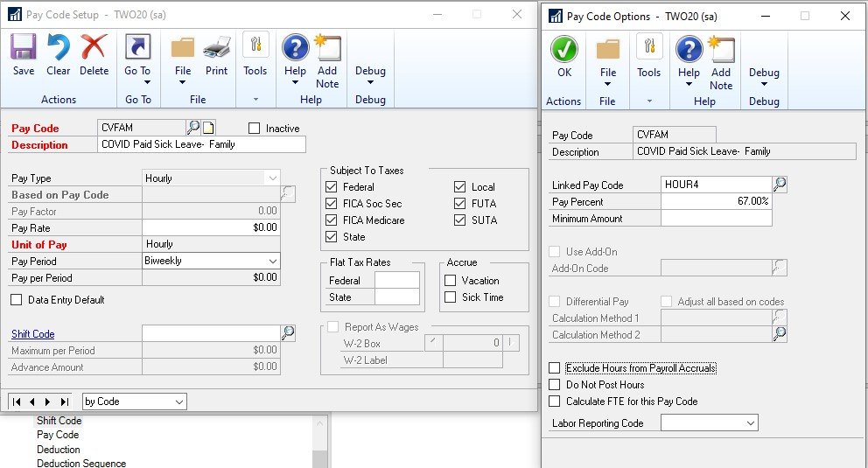The image size is (868, 468).
Task: Click the Description field in Pay Code Setup
Action: point(201,144)
